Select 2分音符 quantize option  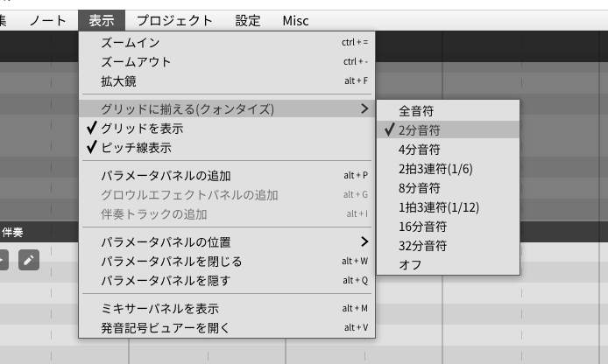pyautogui.click(x=420, y=130)
